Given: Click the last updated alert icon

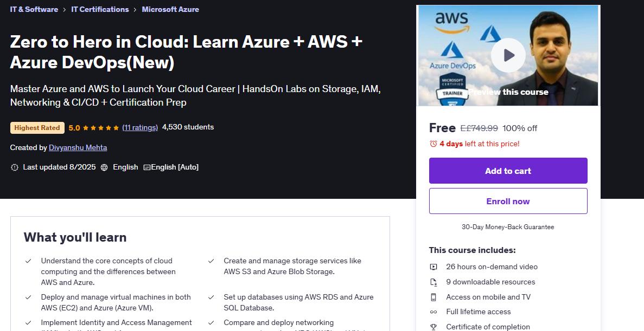Looking at the screenshot, I should 14,167.
